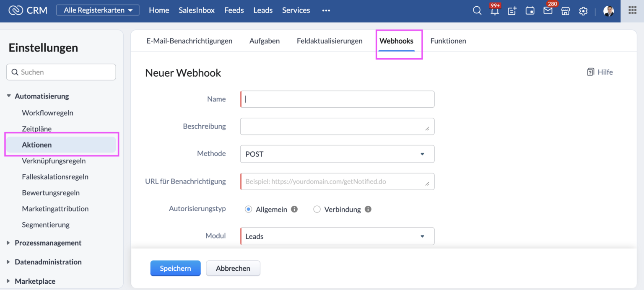The height and width of the screenshot is (290, 644).
Task: Open the settings gear in the top bar
Action: (583, 11)
